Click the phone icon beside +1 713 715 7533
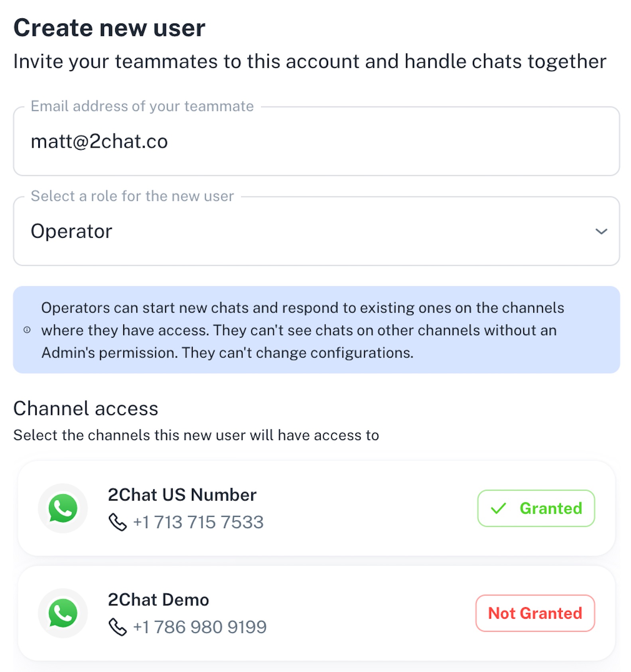 coord(118,522)
